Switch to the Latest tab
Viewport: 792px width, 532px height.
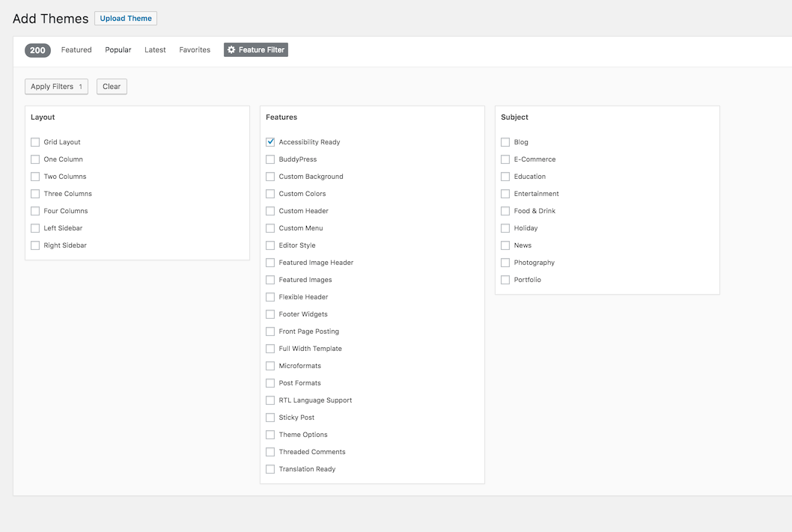tap(155, 49)
